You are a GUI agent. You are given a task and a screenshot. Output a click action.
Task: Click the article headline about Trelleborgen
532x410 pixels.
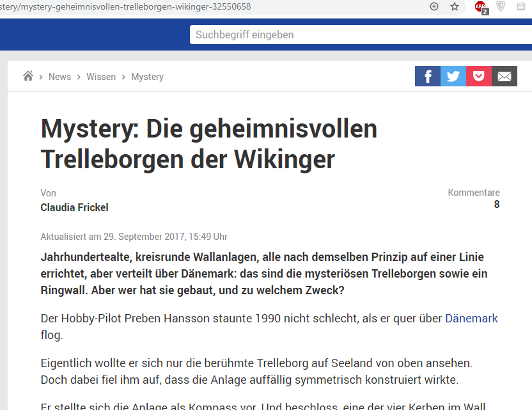[208, 144]
